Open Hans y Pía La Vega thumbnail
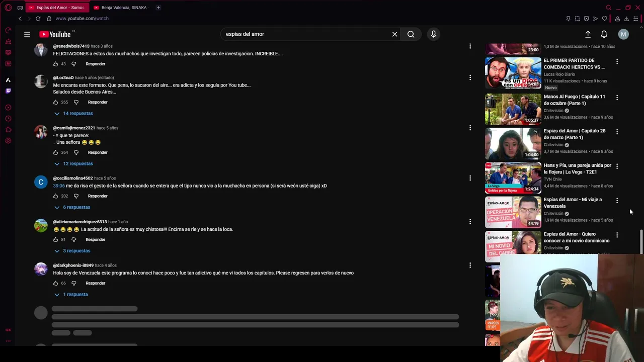 pos(513,177)
